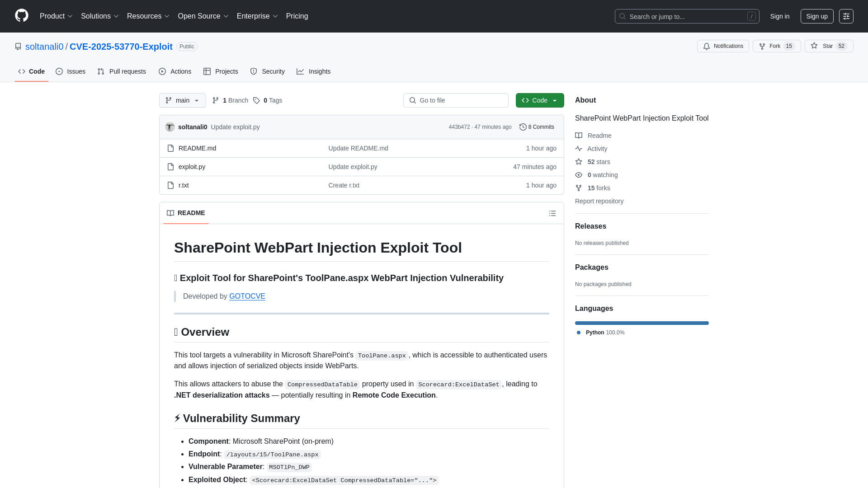This screenshot has width=868, height=488.
Task: Switch to the Actions tab
Action: [x=175, y=71]
